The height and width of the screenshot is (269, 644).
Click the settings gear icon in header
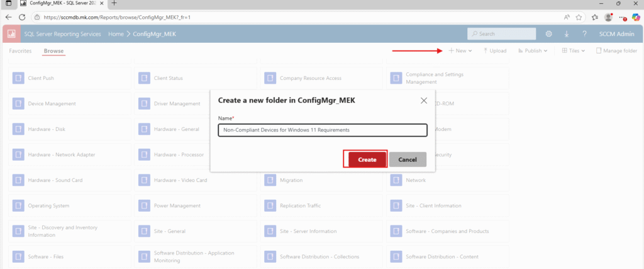548,33
